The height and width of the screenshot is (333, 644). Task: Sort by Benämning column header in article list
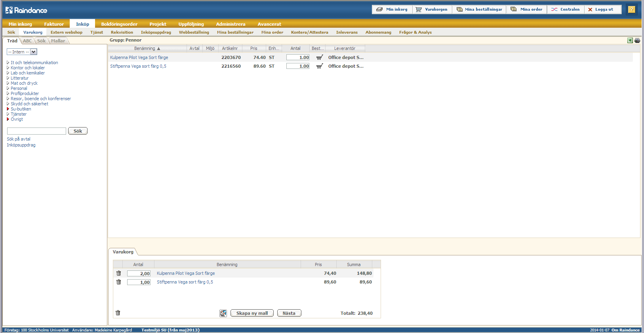[147, 48]
